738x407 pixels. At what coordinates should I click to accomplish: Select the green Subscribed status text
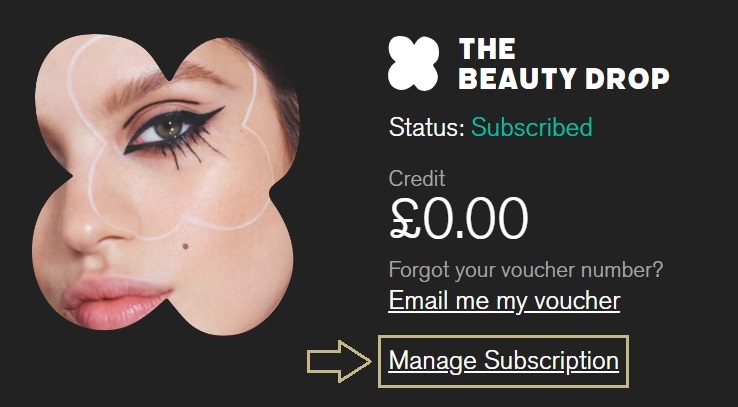(532, 128)
